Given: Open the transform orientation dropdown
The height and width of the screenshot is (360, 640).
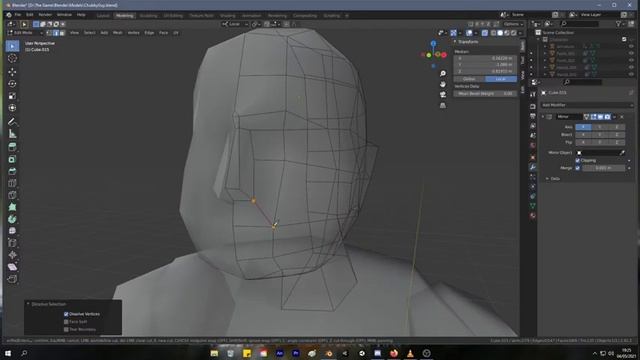Looking at the screenshot, I should 235,24.
